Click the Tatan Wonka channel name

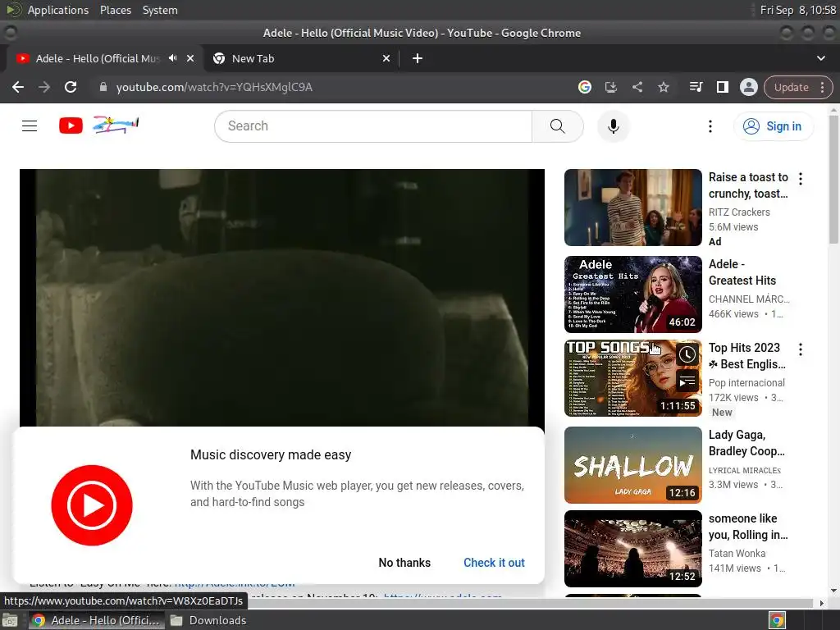coord(737,554)
